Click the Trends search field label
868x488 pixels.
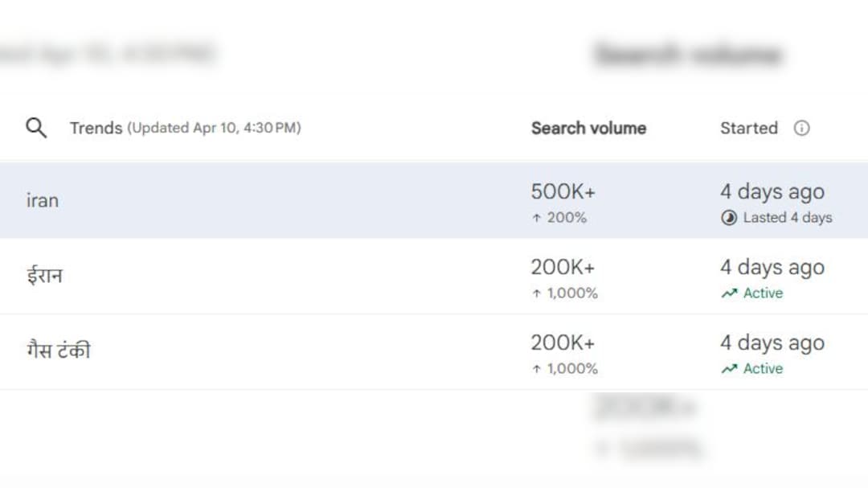tap(96, 128)
